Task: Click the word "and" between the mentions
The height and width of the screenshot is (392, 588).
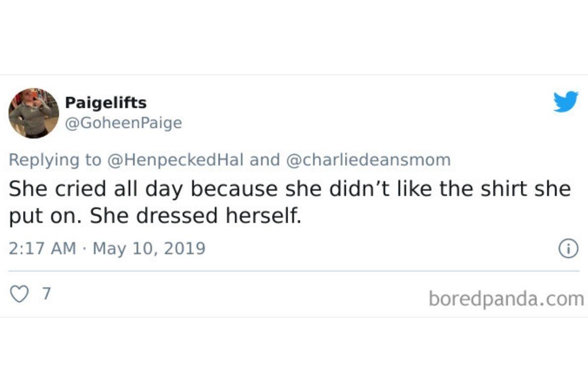Action: (265, 160)
